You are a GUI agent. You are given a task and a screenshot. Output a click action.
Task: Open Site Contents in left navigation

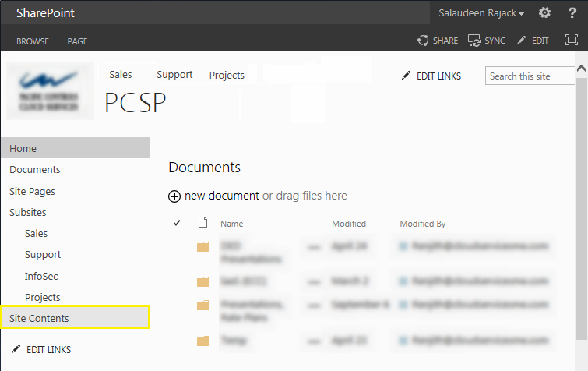(39, 318)
